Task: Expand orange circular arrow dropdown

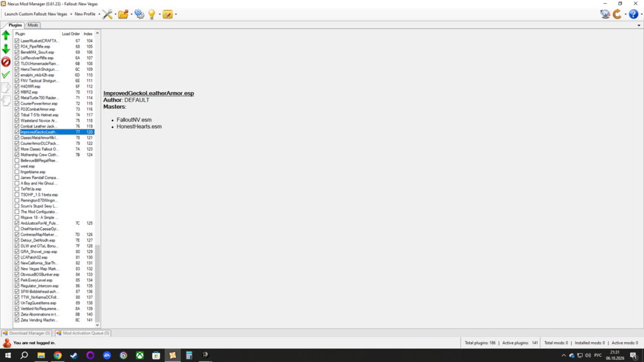Action: click(x=625, y=14)
